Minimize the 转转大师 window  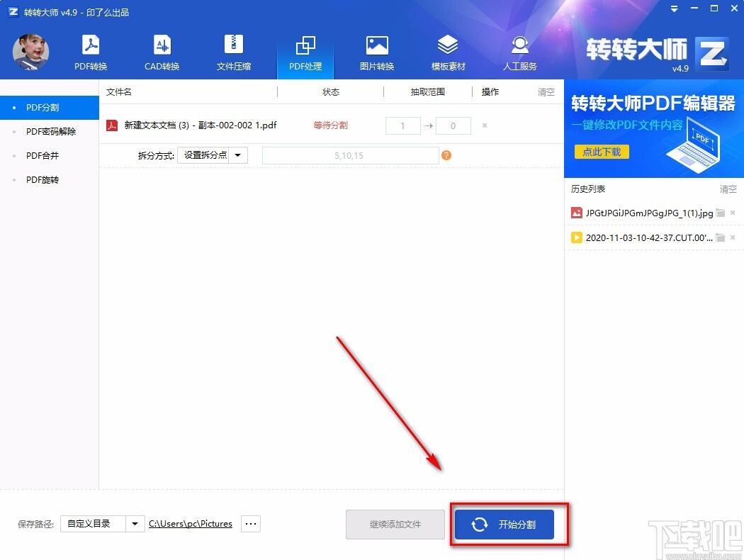pyautogui.click(x=694, y=9)
